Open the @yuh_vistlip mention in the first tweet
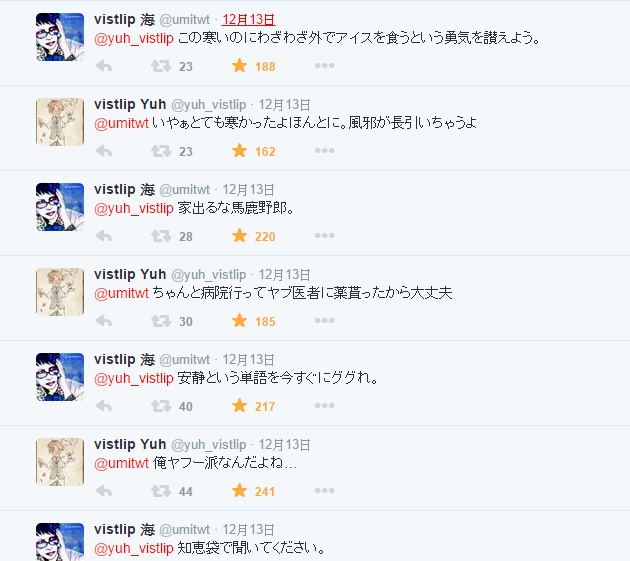Viewport: 630px width, 561px height. [x=134, y=38]
